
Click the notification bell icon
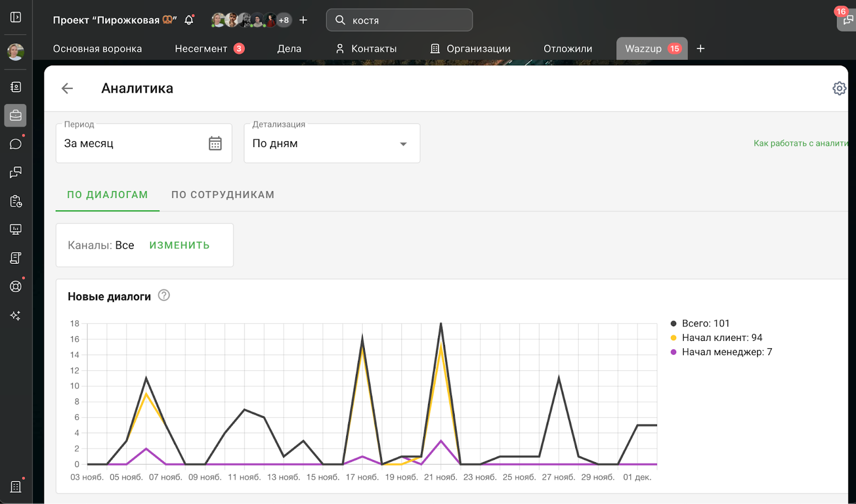click(x=189, y=20)
